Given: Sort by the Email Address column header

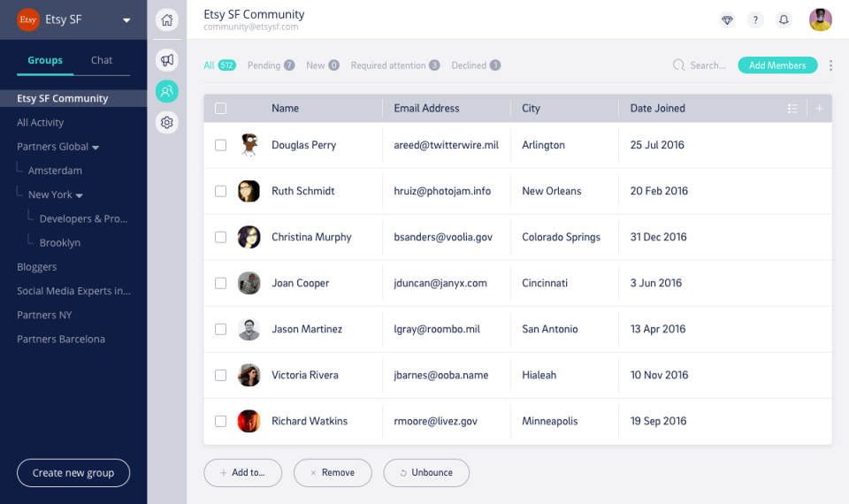Looking at the screenshot, I should coord(426,108).
